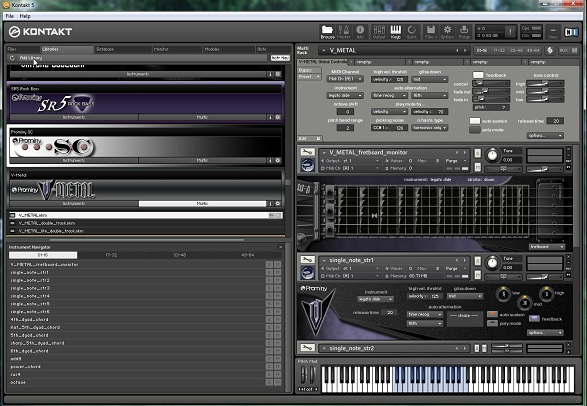The width and height of the screenshot is (587, 406).
Task: Expand the options dropdown in global controls
Action: point(545,135)
